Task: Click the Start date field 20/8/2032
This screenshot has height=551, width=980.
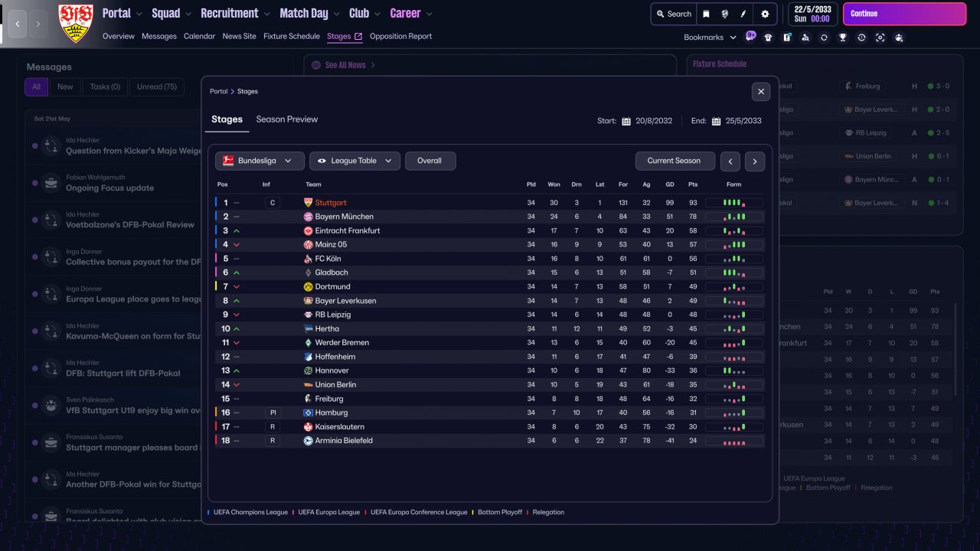Action: click(x=653, y=121)
